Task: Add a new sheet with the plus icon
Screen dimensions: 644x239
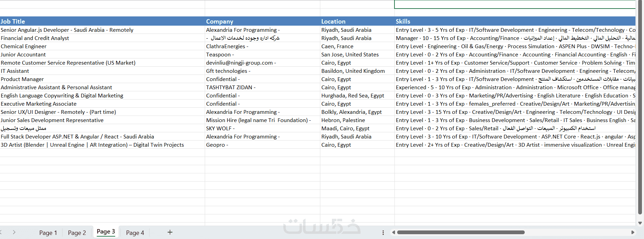Action: pyautogui.click(x=170, y=233)
